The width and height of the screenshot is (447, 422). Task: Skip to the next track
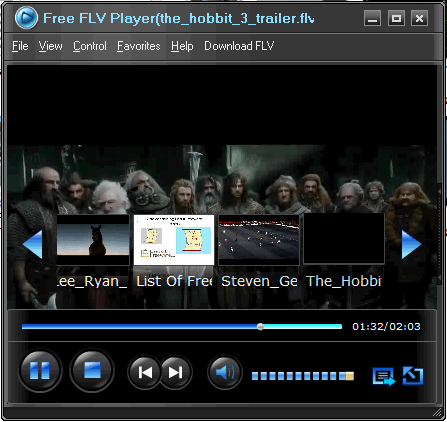[175, 372]
